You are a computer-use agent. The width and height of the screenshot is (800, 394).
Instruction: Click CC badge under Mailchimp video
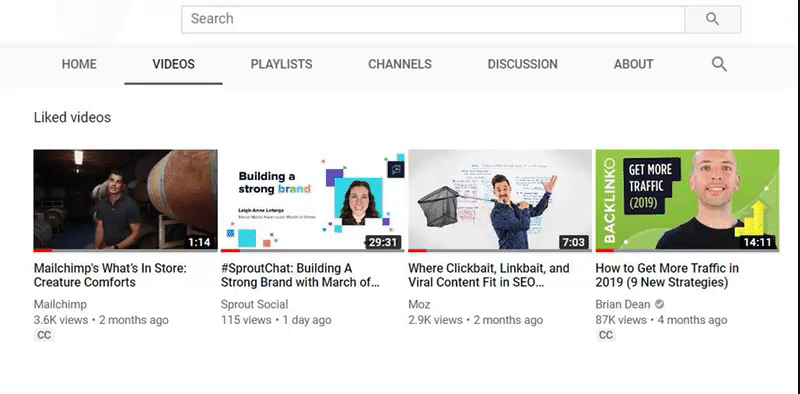44,335
